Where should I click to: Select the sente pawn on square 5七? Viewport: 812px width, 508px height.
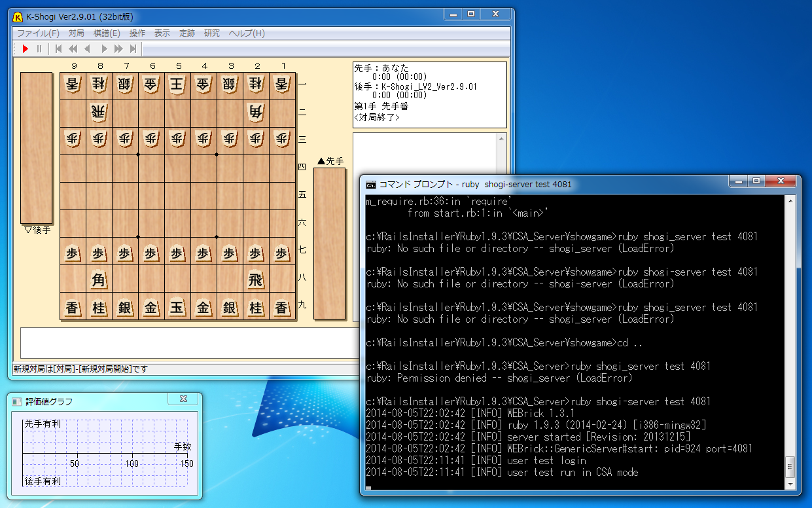pos(177,252)
